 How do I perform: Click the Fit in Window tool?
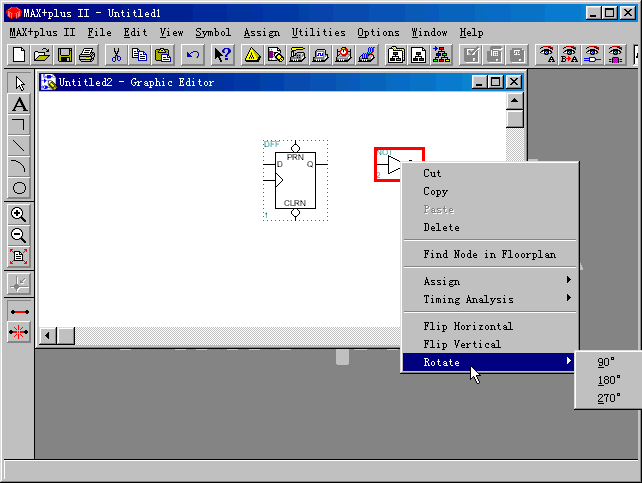(18, 257)
